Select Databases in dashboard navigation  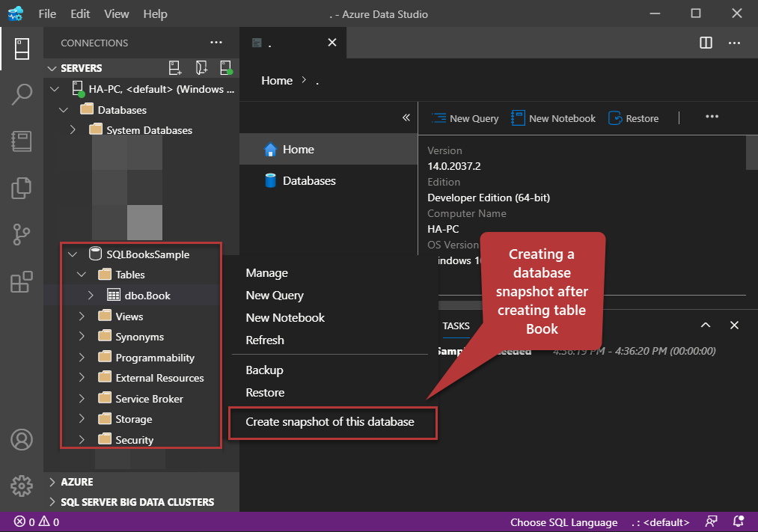click(x=328, y=181)
